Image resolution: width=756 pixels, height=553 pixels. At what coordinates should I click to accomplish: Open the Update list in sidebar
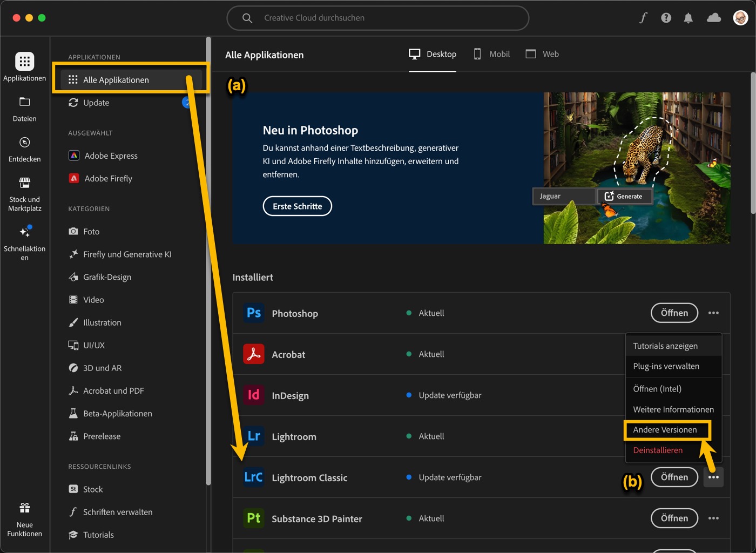[x=89, y=103]
